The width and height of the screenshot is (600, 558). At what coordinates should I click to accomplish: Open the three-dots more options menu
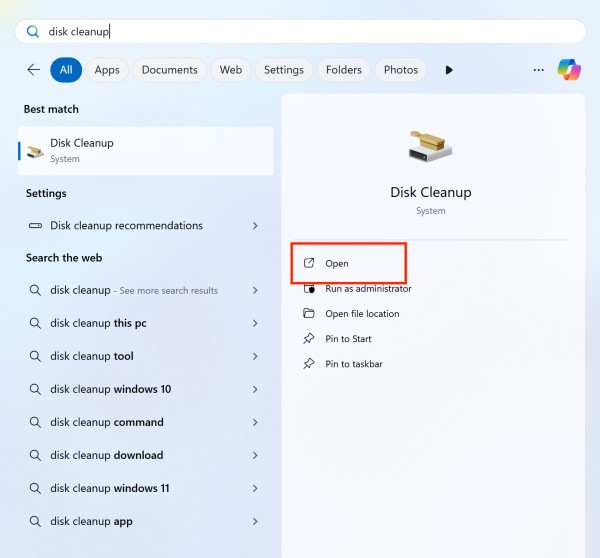pos(538,70)
